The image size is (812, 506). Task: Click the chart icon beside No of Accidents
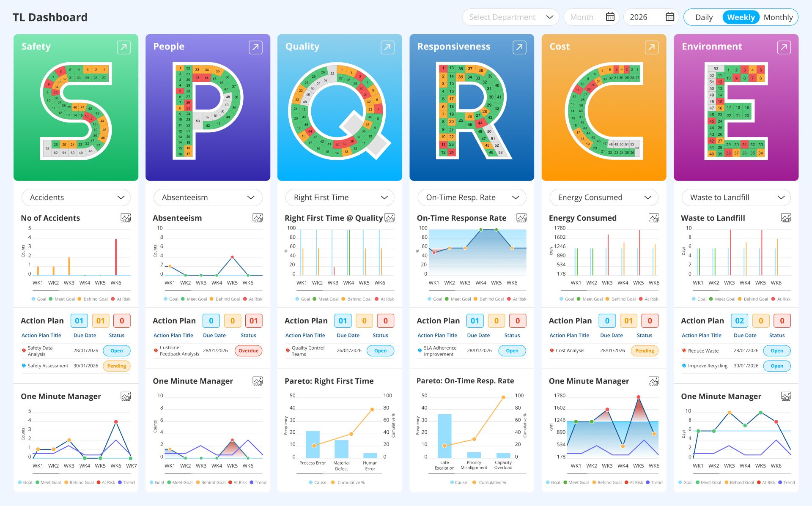coord(126,218)
